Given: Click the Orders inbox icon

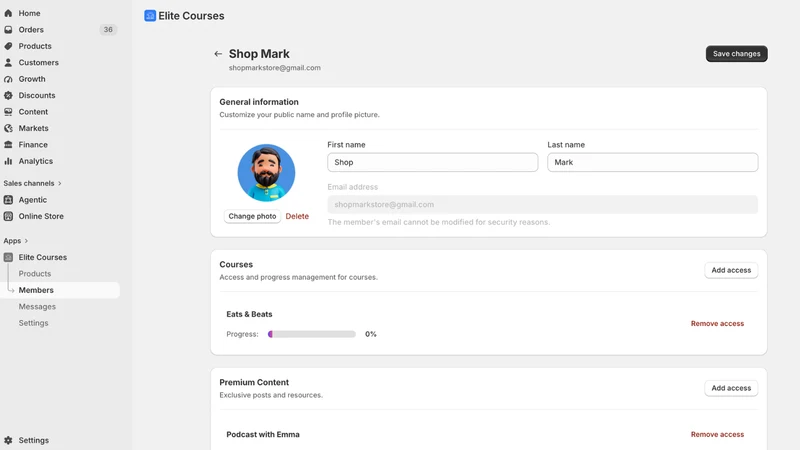Looking at the screenshot, I should 8,30.
